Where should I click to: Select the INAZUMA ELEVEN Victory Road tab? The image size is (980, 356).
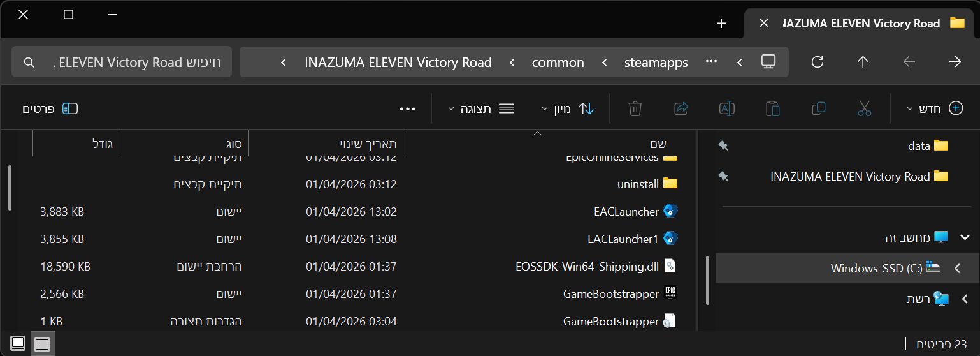(x=861, y=24)
